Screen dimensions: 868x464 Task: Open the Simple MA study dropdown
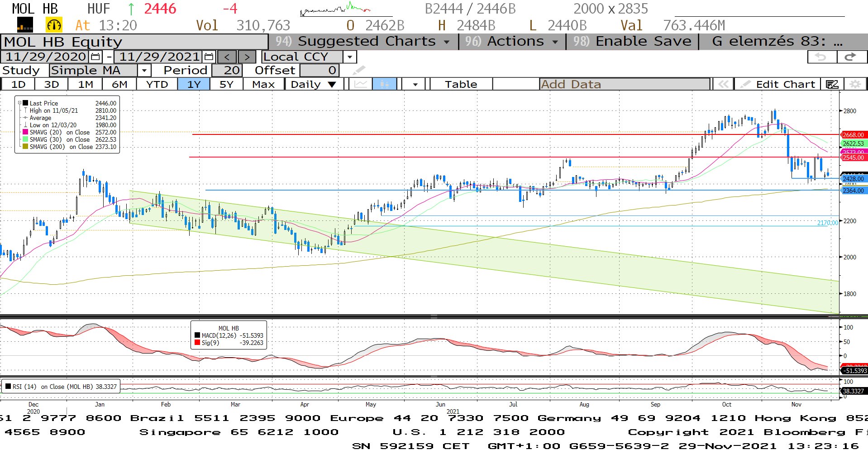click(x=144, y=70)
